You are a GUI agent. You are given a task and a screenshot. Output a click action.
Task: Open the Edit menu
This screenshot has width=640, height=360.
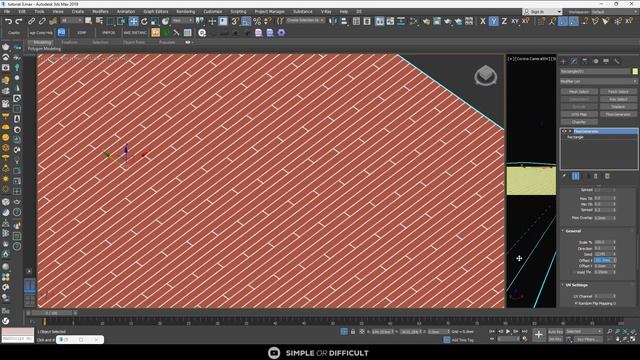click(22, 12)
